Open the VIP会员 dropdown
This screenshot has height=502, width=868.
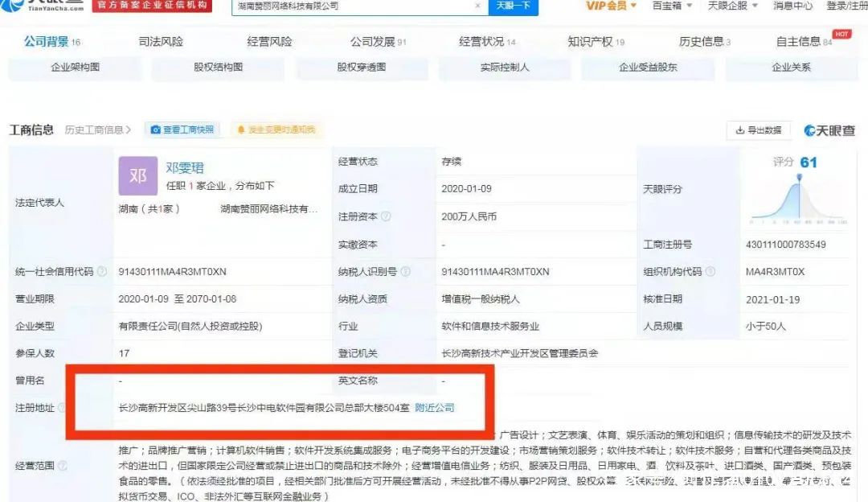tap(611, 6)
